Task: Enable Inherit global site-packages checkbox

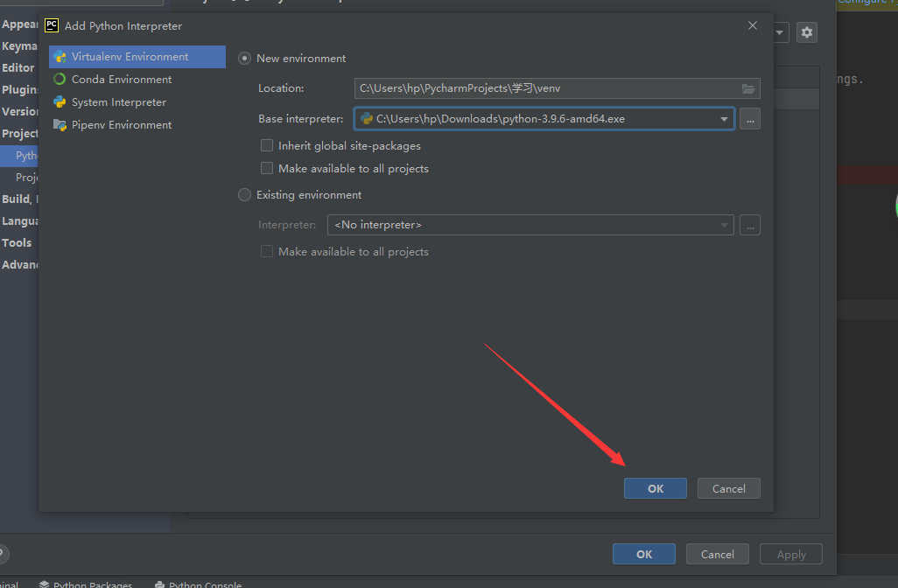Action: [x=267, y=145]
